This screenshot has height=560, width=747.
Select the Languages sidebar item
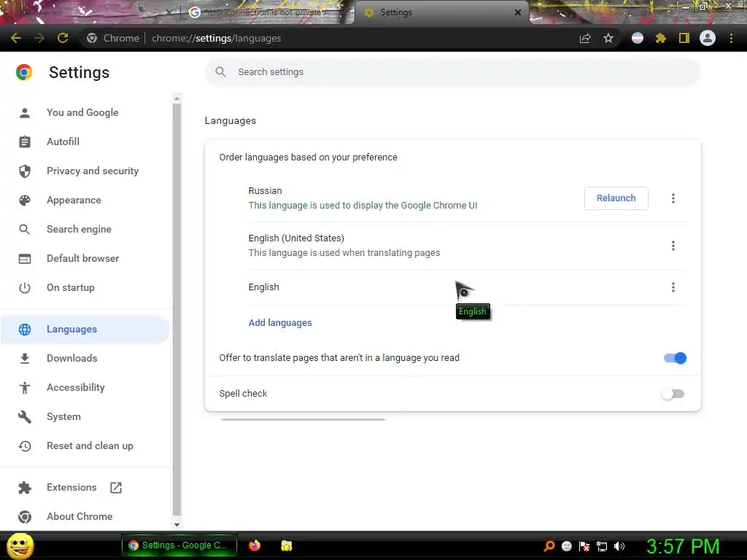86,329
